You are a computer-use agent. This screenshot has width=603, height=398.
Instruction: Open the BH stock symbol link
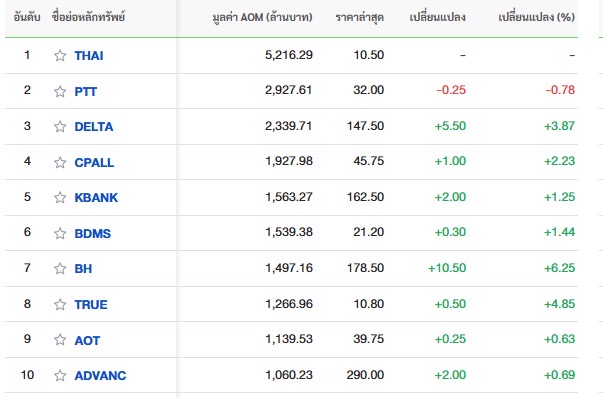pos(83,268)
